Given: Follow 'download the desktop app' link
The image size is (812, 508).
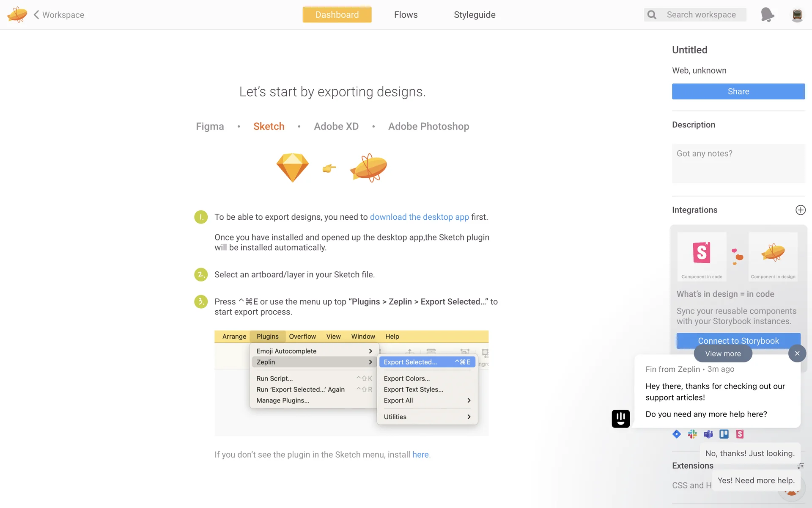Looking at the screenshot, I should (x=419, y=217).
